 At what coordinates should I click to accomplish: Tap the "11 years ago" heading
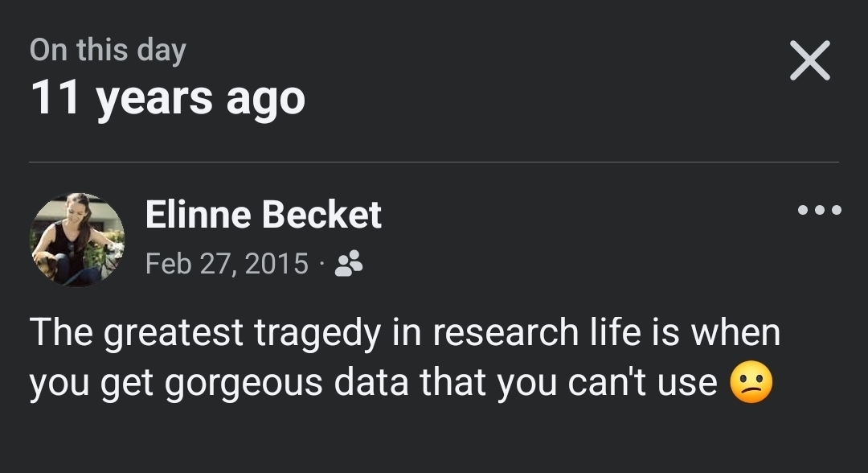[168, 98]
